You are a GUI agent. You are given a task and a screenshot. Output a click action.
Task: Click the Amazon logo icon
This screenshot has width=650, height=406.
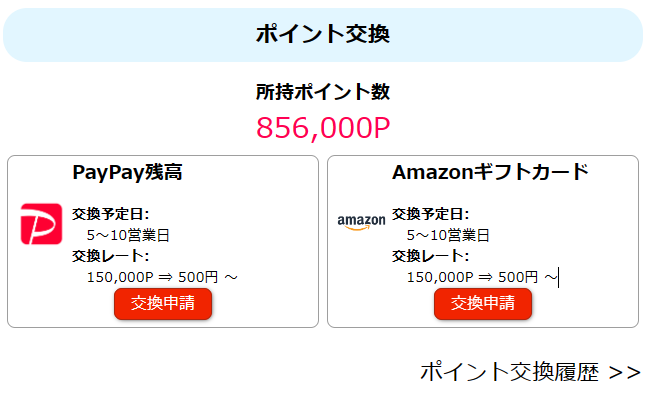click(x=361, y=222)
